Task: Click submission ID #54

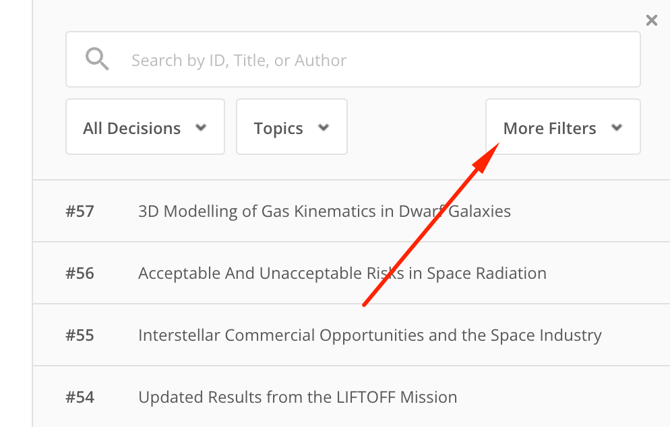Action: click(80, 397)
